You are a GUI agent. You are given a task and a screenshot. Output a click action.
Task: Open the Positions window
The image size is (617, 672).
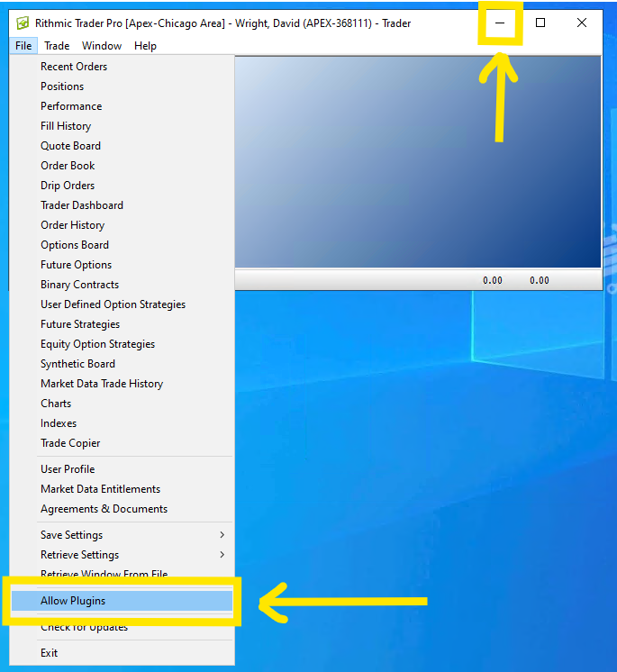(x=122, y=86)
